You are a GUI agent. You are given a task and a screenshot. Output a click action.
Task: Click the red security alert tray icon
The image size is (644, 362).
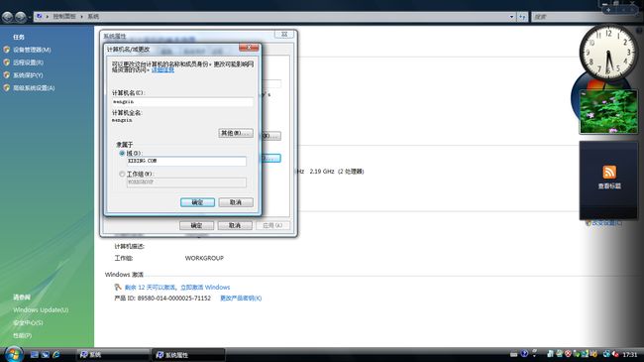tap(568, 354)
